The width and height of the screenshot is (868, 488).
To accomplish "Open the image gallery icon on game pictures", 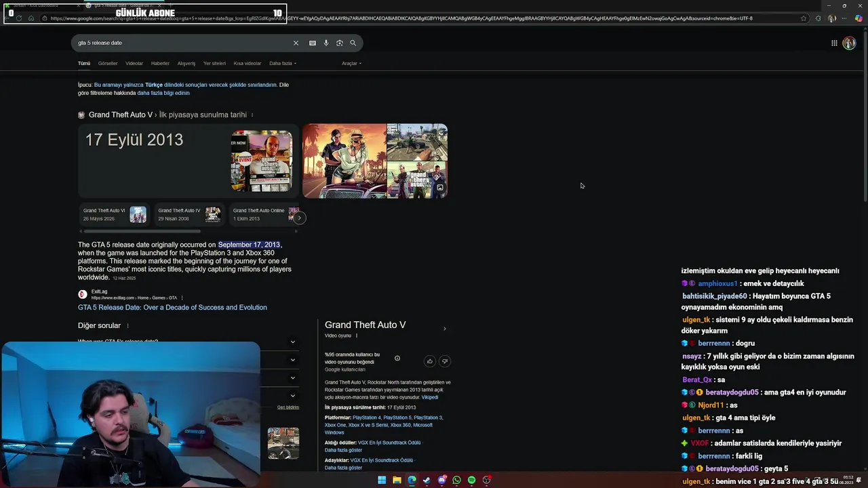I will tap(439, 188).
